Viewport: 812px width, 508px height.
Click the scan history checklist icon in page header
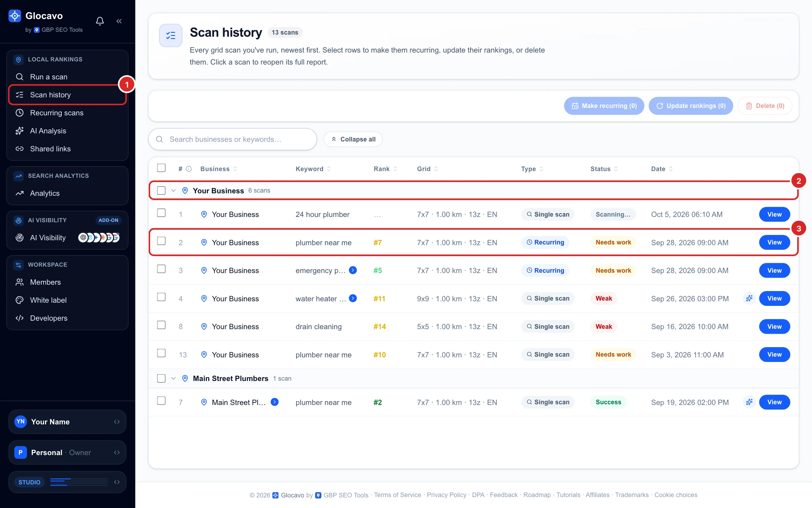[x=171, y=35]
